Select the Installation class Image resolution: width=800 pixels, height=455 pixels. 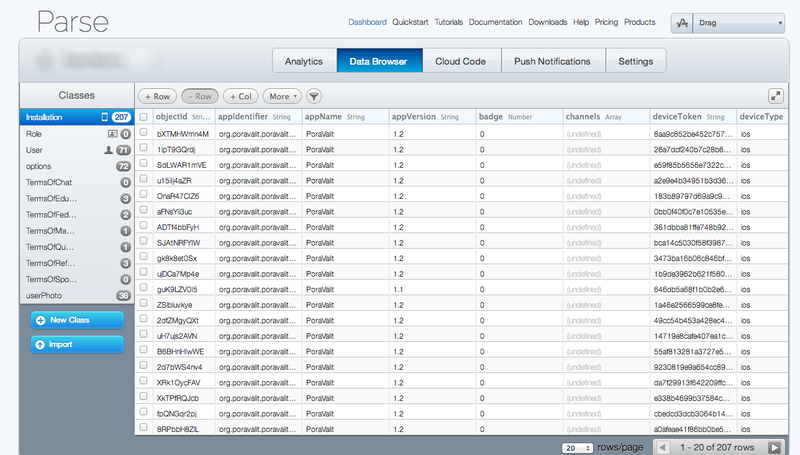(77, 117)
